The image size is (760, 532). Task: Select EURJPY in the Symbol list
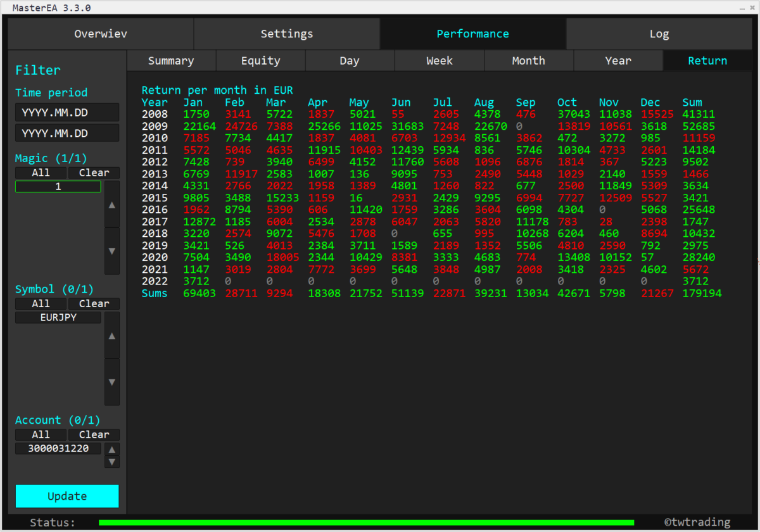[58, 317]
